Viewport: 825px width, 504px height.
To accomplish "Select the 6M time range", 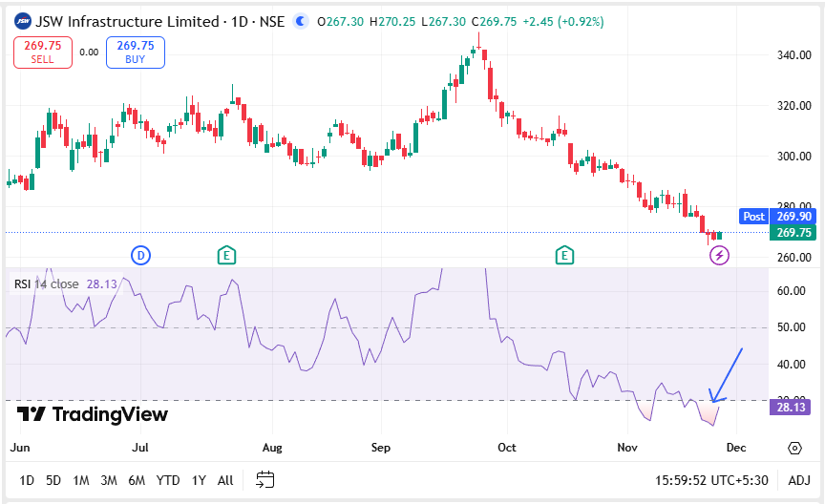I will click(137, 480).
